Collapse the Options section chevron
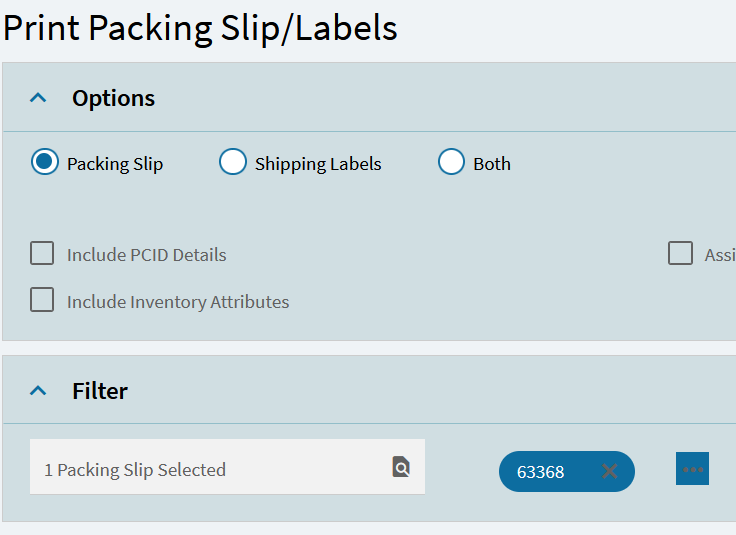736x535 pixels. coord(38,98)
